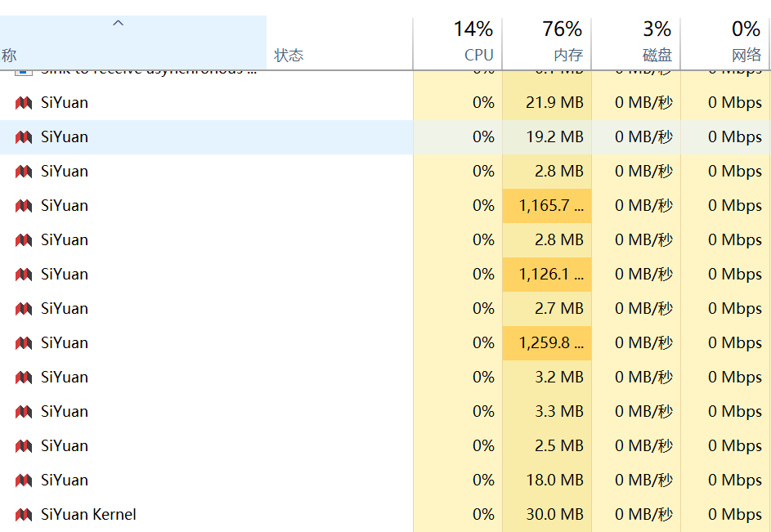Click the SiYuan Kernel process icon
The image size is (771, 532).
coord(24,515)
